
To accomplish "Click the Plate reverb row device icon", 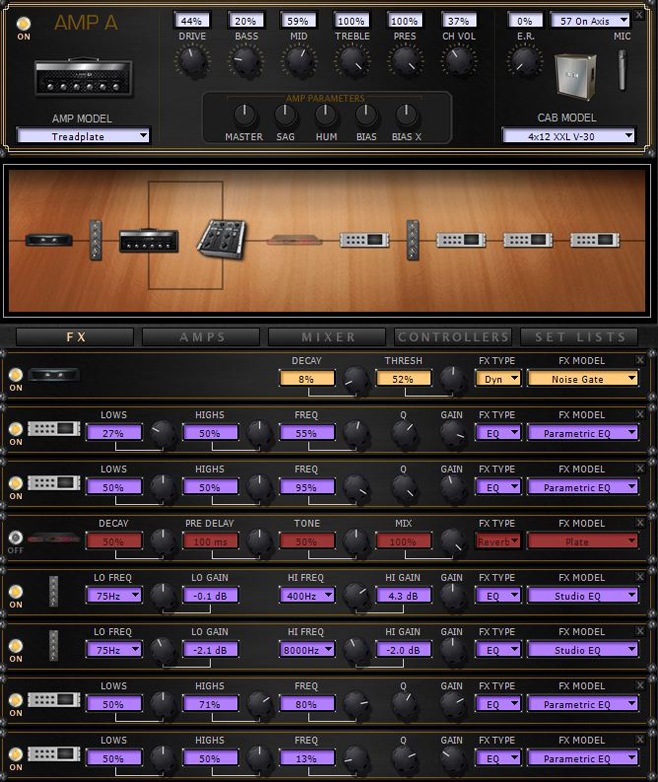I will point(54,538).
